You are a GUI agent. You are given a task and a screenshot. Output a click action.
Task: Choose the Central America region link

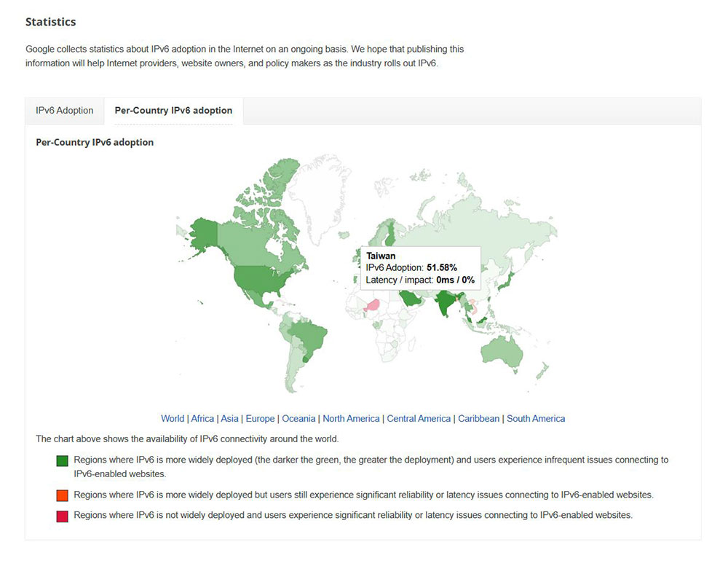coord(419,418)
